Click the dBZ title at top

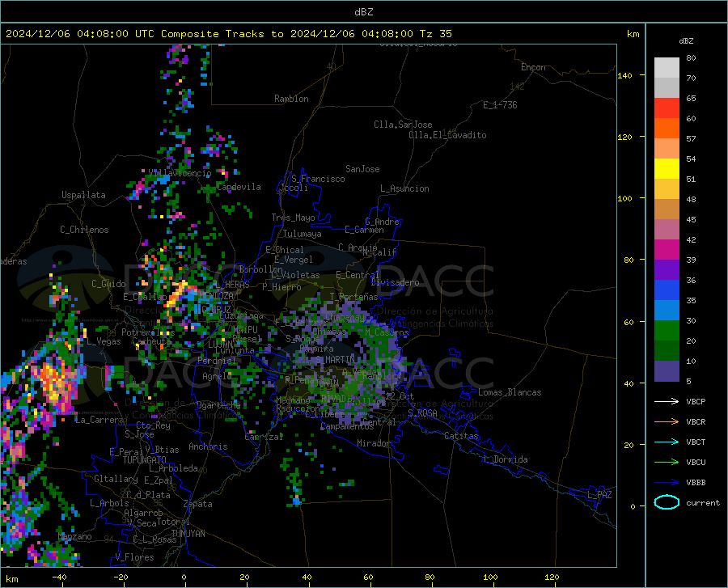[363, 12]
